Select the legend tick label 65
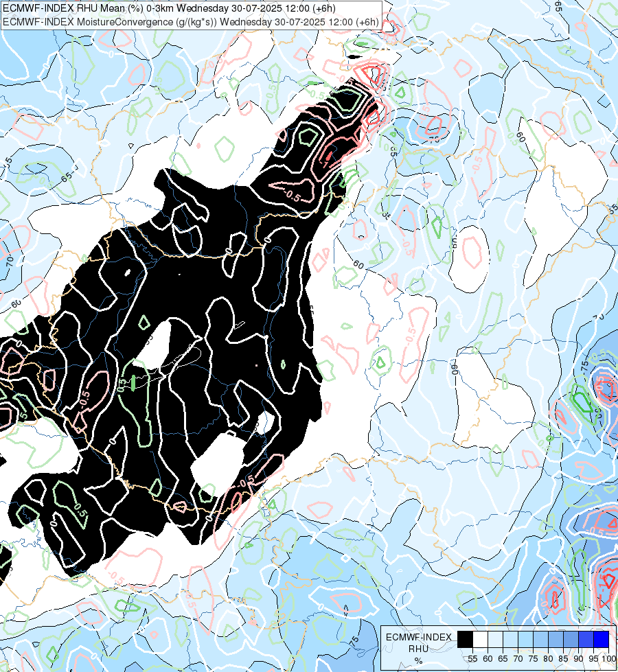Viewport: 618px width, 672px height. [503, 659]
